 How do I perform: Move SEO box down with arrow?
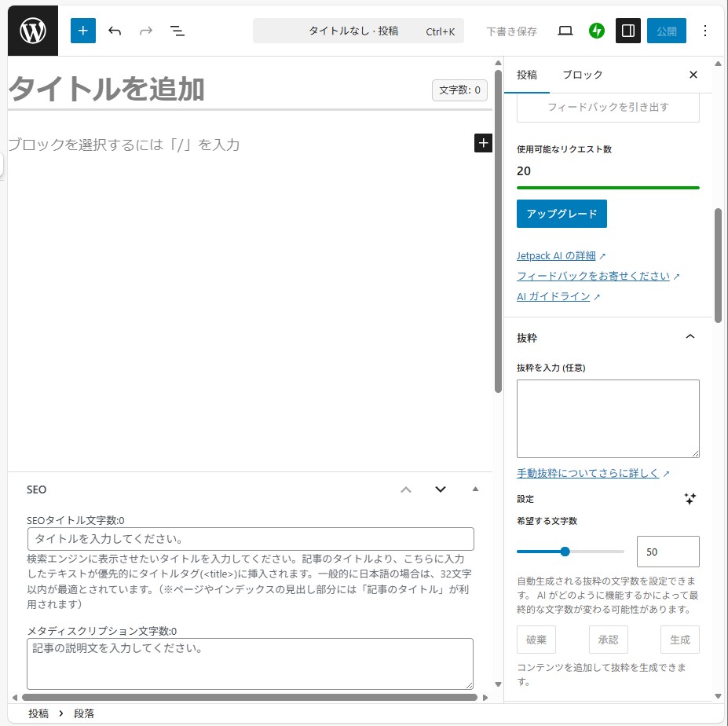441,489
